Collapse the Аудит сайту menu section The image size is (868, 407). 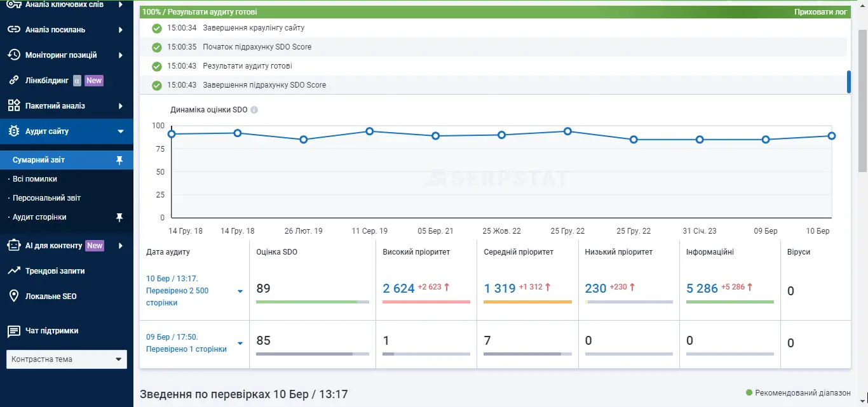(120, 131)
